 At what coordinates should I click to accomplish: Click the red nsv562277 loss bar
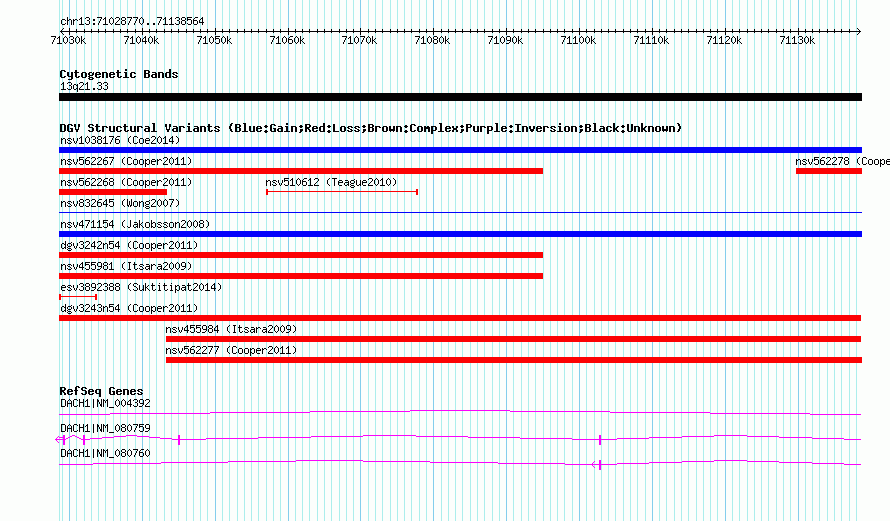pos(514,360)
